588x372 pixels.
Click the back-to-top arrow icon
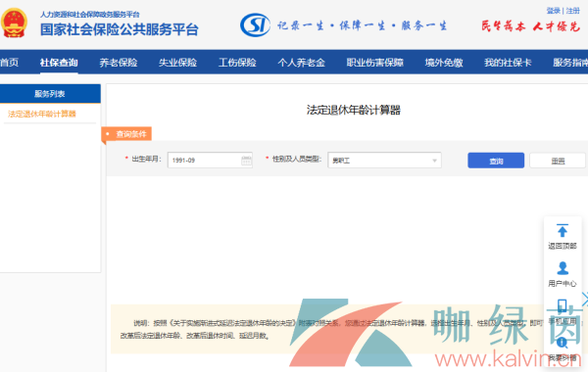[563, 230]
